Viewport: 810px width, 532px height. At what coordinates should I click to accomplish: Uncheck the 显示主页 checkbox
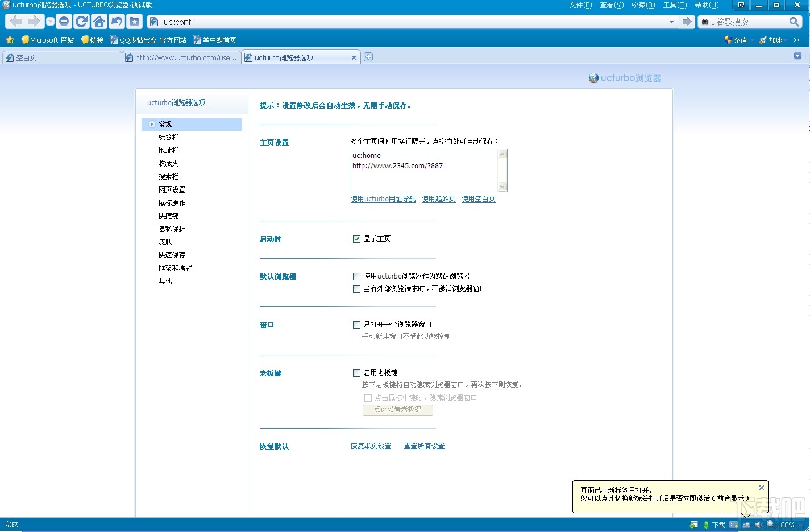click(x=356, y=239)
